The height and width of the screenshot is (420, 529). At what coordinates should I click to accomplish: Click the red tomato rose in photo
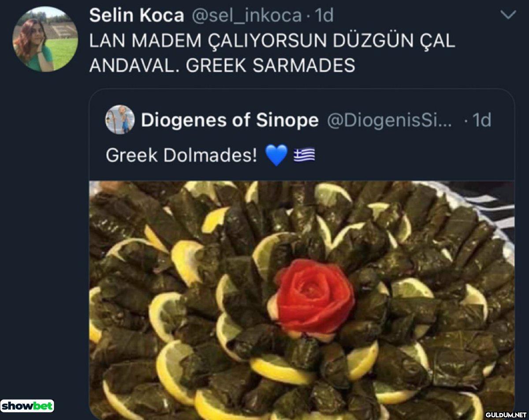(x=313, y=296)
